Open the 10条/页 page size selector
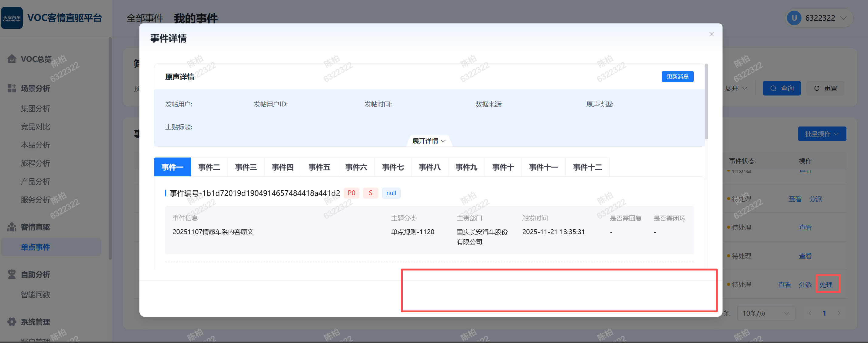 [766, 313]
